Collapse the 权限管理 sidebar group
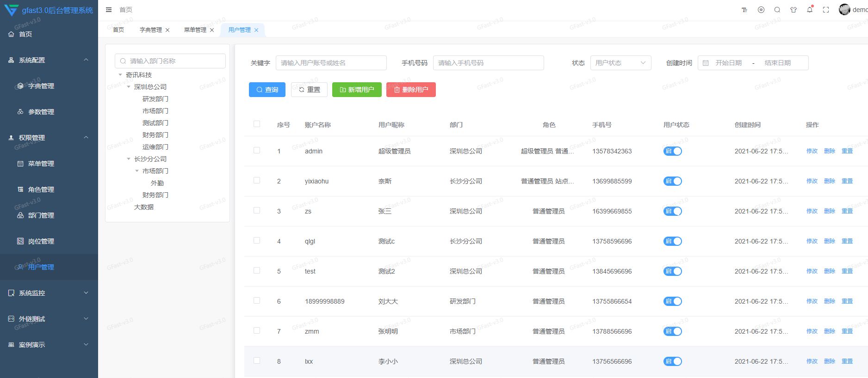This screenshot has height=378, width=868. 49,138
